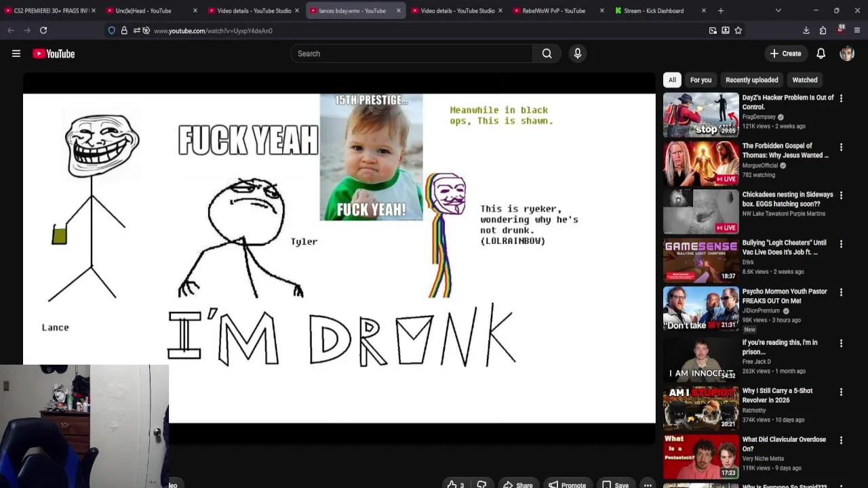Screen dimensions: 868x488
Task: Open the account avatar menu
Action: (847, 54)
